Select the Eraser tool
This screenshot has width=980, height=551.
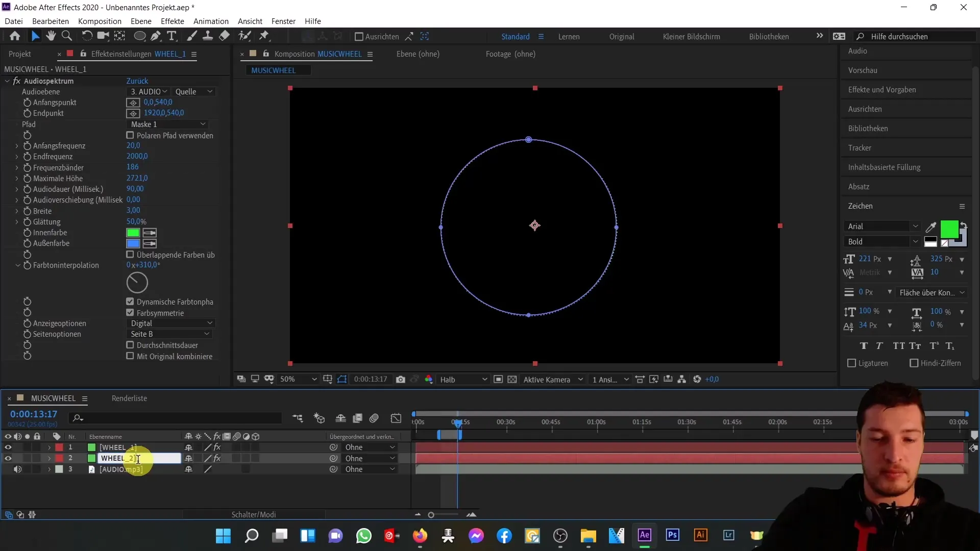coord(224,36)
